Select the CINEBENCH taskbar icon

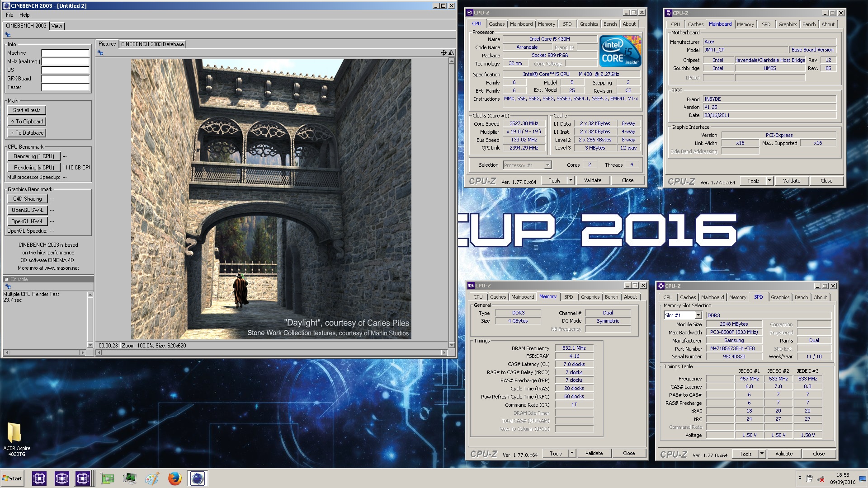click(x=197, y=478)
